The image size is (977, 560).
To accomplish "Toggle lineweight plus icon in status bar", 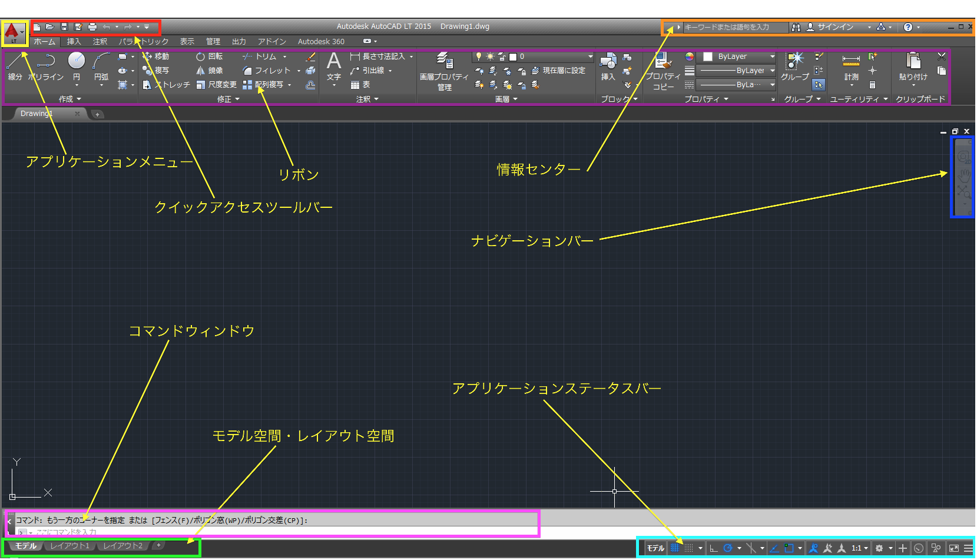I will point(902,548).
